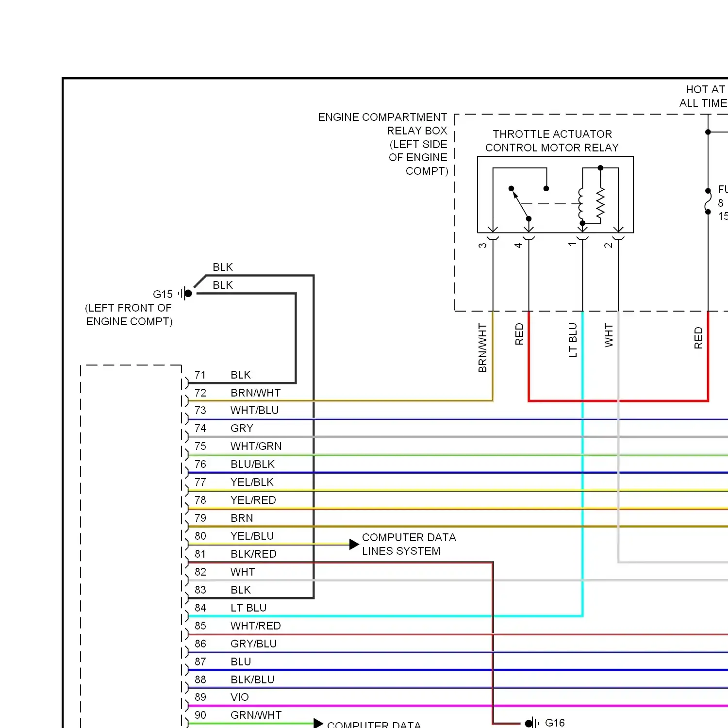Click relay terminal number 2
The height and width of the screenshot is (728, 728).
tap(608, 245)
